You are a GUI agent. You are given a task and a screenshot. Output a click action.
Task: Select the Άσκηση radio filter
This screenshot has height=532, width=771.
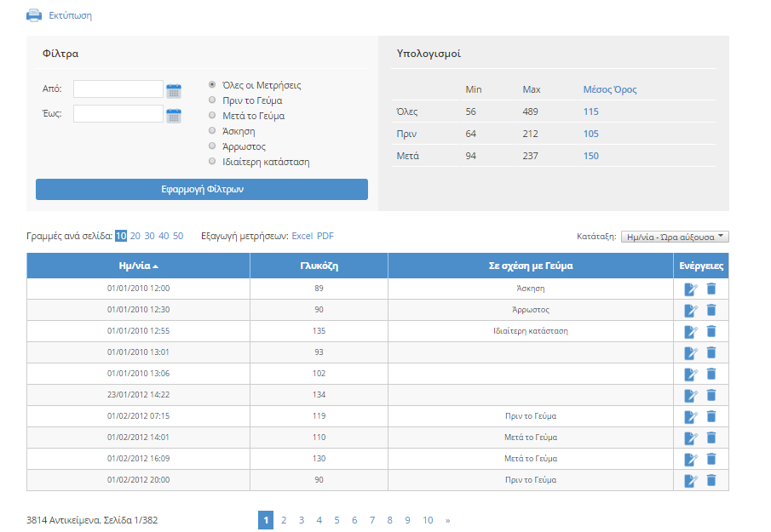click(212, 131)
